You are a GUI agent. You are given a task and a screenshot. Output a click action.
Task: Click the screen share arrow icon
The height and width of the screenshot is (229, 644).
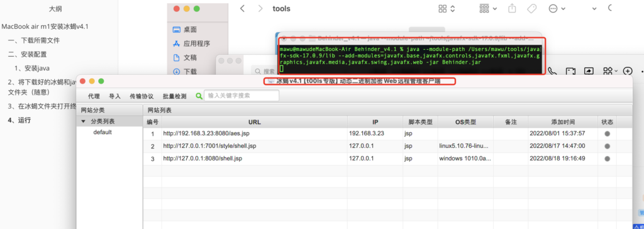(x=589, y=71)
